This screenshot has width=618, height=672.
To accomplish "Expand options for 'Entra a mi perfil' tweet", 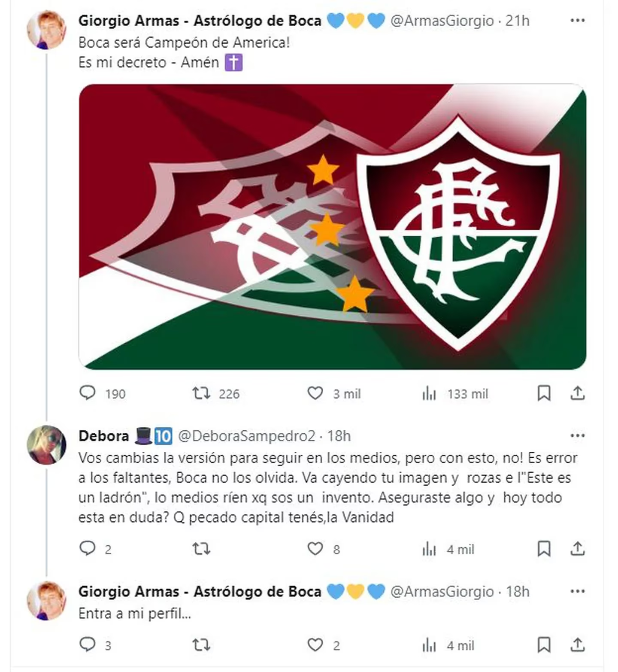I will click(577, 591).
